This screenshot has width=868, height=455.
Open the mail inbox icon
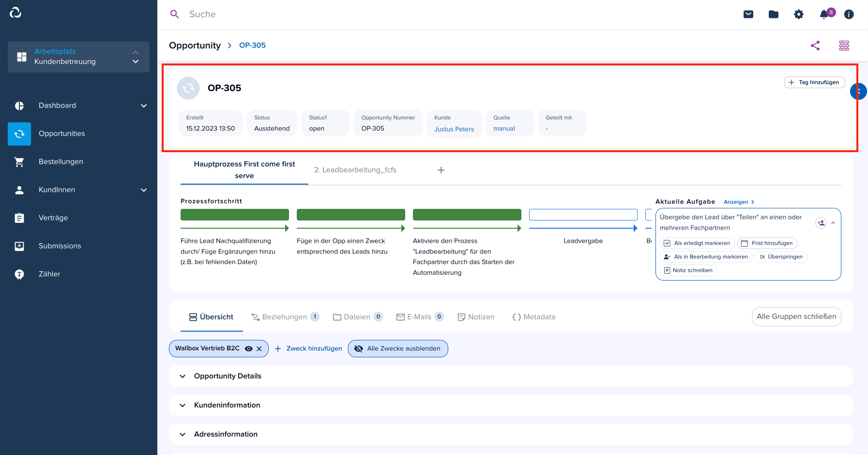coord(748,14)
